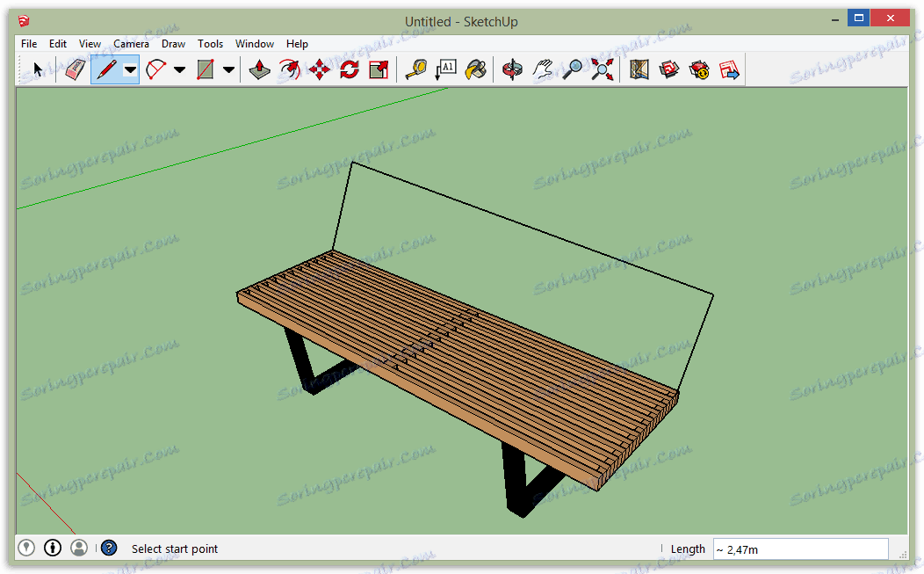Image resolution: width=924 pixels, height=574 pixels.
Task: Activate the Move tool
Action: point(319,69)
